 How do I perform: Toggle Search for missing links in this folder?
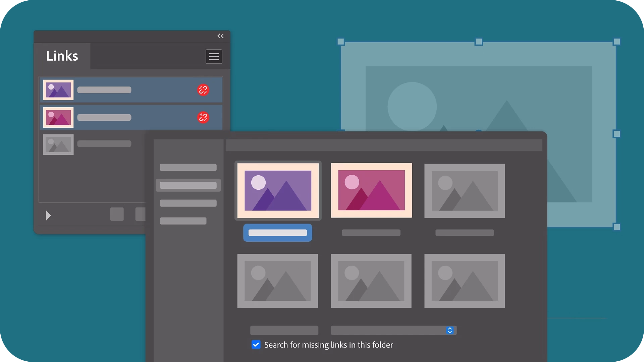click(x=256, y=345)
